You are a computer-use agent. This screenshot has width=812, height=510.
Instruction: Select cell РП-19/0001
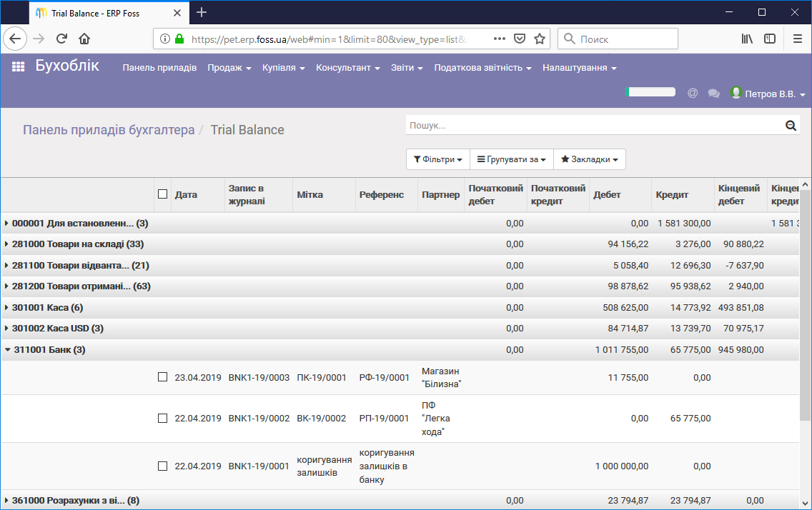click(385, 418)
